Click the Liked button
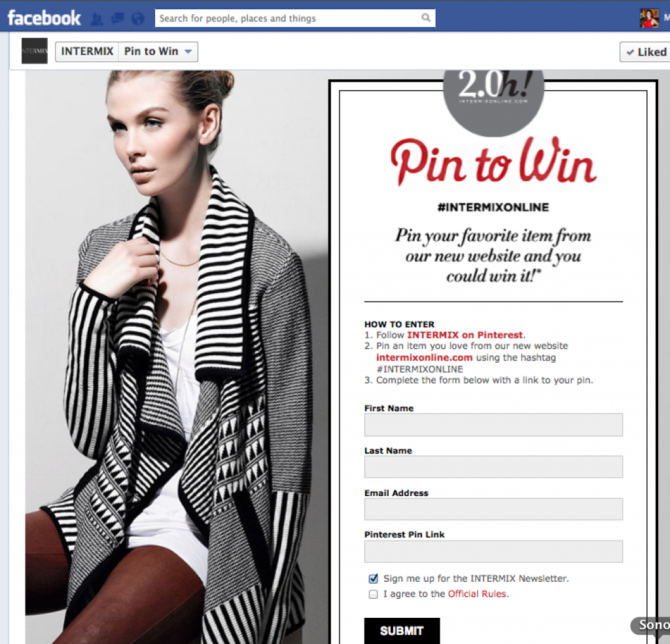The image size is (670, 644). (645, 52)
